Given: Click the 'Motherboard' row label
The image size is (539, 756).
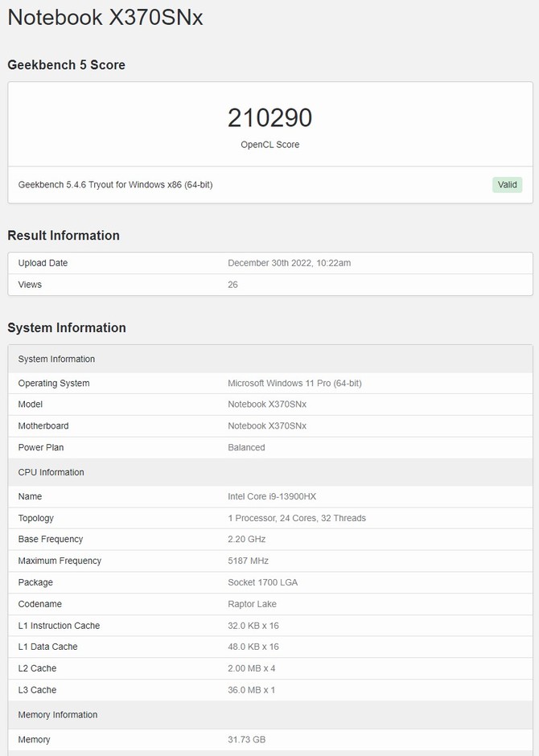Looking at the screenshot, I should point(43,426).
